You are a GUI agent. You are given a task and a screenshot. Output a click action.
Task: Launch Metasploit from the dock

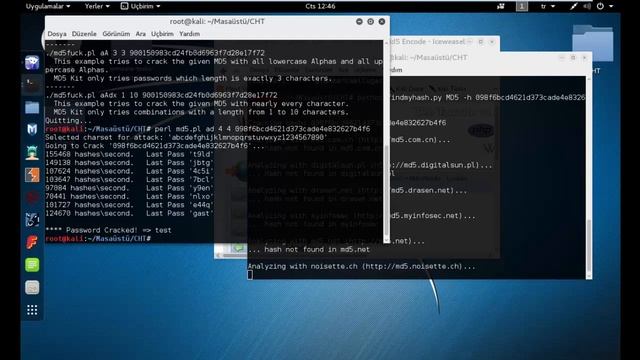pos(32,130)
